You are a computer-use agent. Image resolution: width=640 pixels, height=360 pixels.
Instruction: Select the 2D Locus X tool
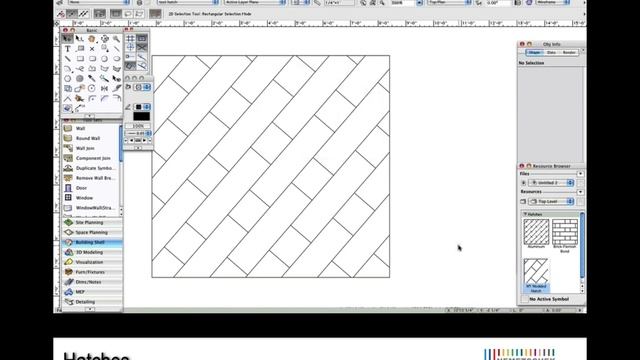pos(92,49)
